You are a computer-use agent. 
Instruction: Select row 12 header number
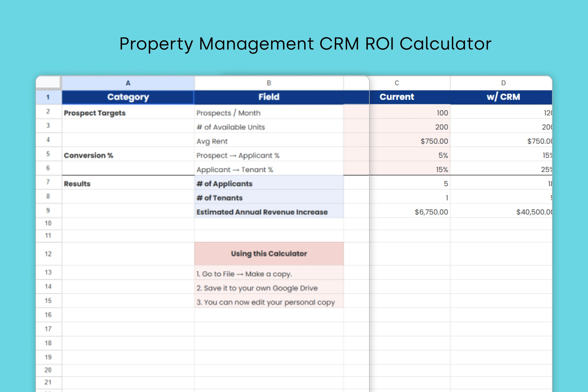coord(48,254)
